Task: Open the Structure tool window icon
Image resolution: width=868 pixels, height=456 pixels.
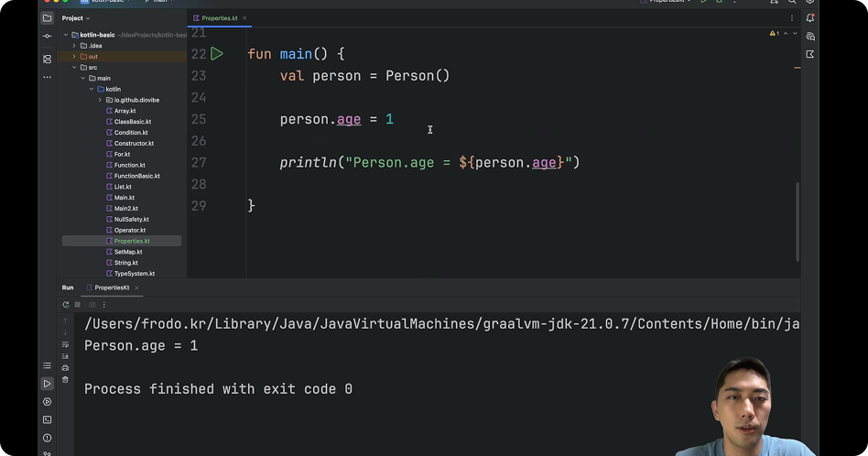Action: click(48, 59)
